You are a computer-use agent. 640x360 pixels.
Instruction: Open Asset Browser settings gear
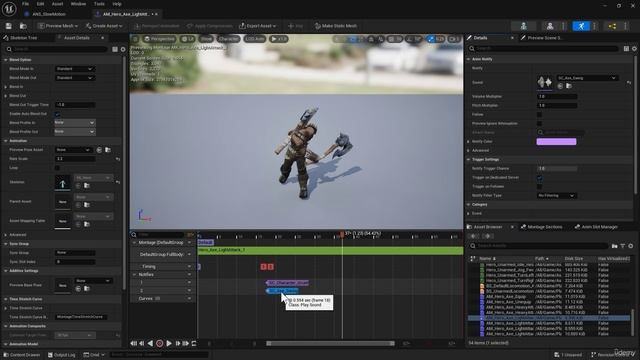click(631, 246)
